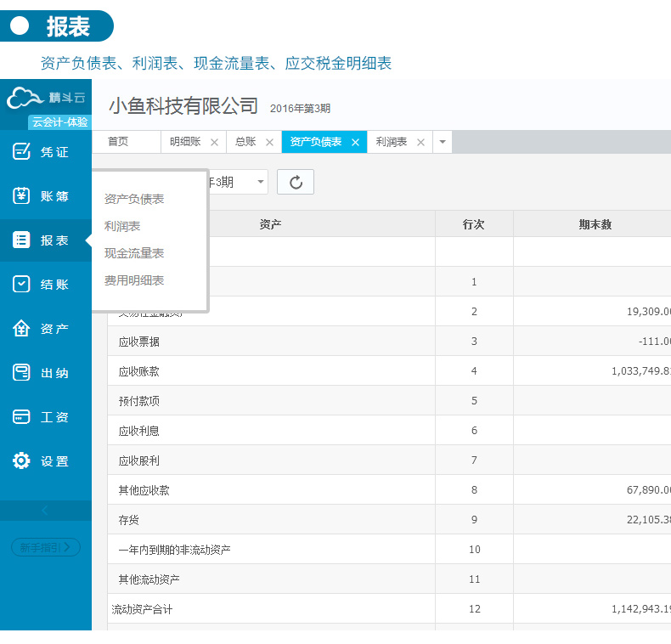Expand the tab list dropdown arrow
Image resolution: width=671 pixels, height=644 pixels.
tap(443, 142)
